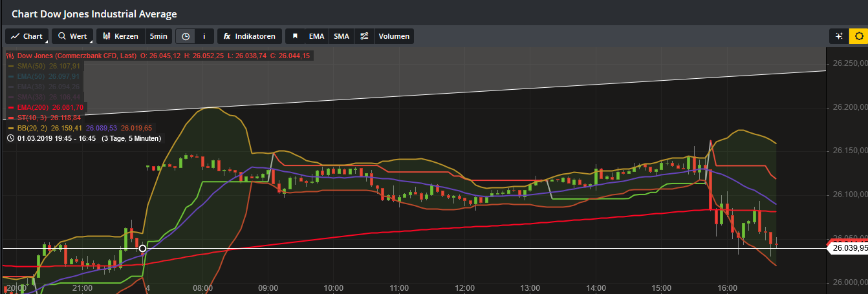Screen dimensions: 868x294
Task: Select the Kerzen candlestick style button
Action: coord(120,36)
